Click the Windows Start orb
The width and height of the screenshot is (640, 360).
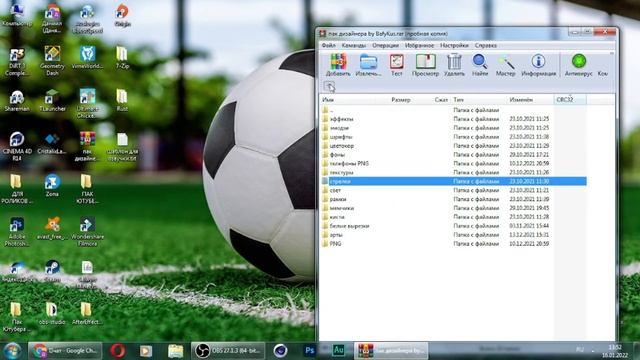click(x=12, y=351)
